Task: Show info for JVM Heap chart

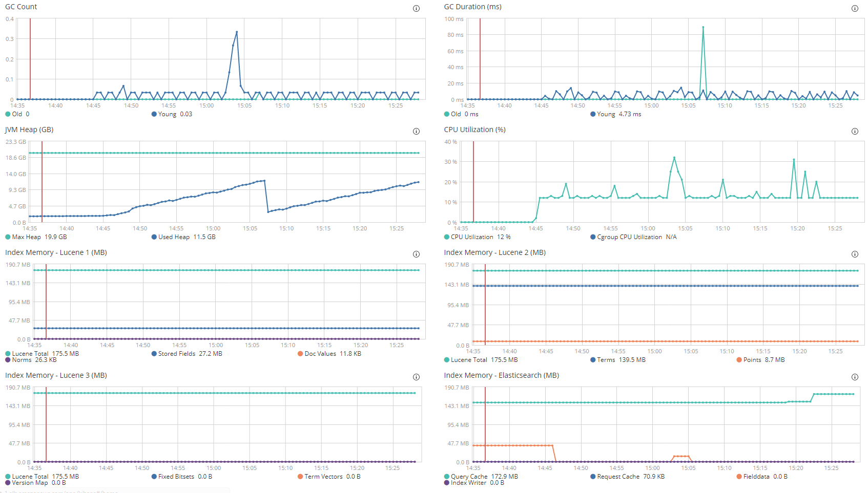Action: point(416,131)
